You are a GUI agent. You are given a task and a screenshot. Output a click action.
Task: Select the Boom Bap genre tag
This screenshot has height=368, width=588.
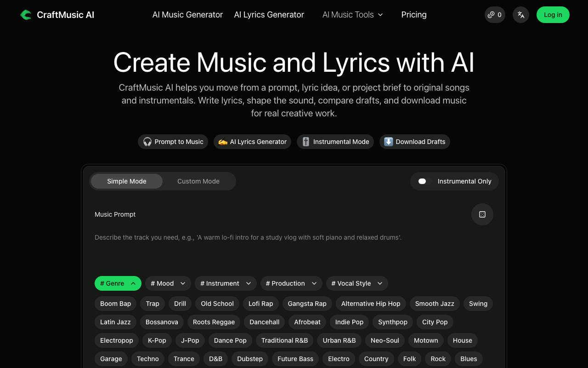pos(116,304)
